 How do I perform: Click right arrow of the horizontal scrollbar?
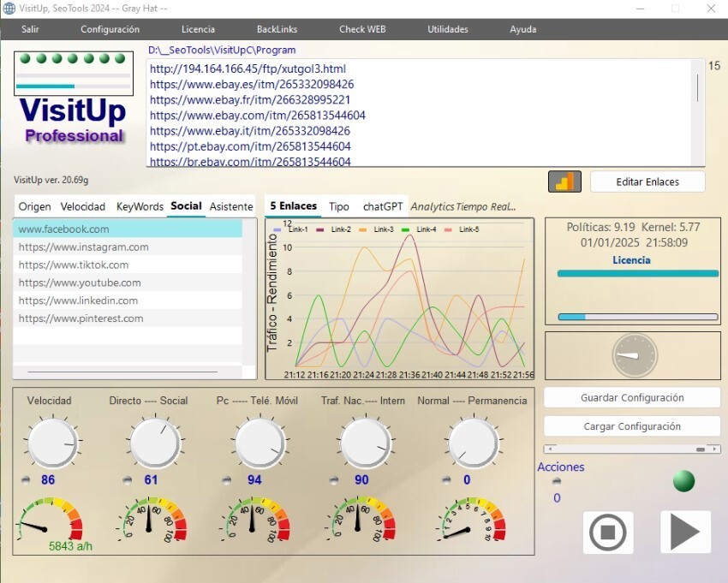click(715, 449)
